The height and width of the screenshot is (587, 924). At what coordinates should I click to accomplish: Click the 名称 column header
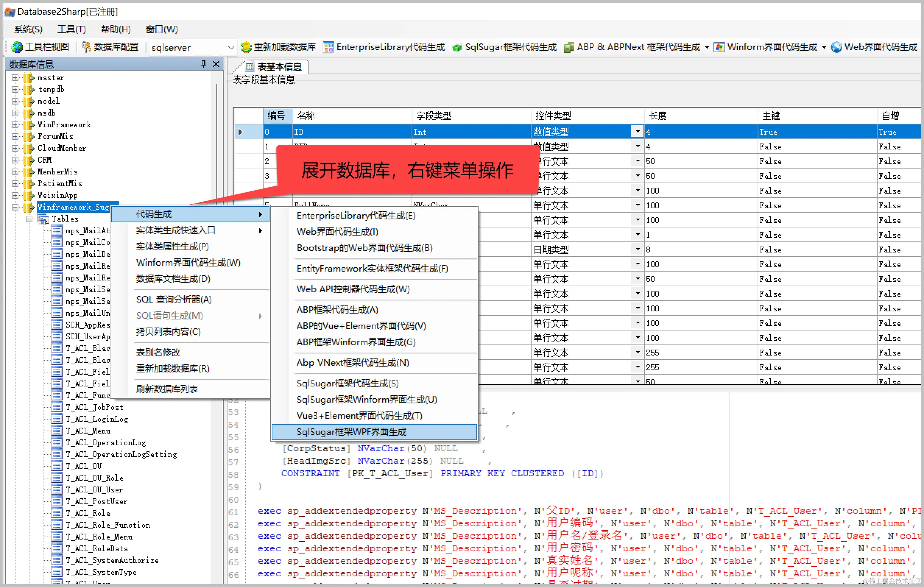[x=352, y=116]
